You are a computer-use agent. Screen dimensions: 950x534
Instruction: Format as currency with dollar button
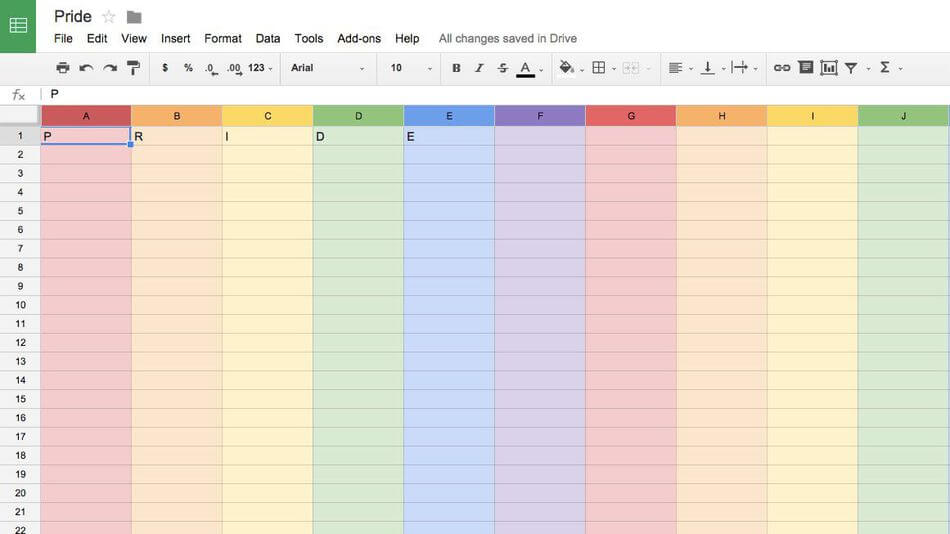165,68
